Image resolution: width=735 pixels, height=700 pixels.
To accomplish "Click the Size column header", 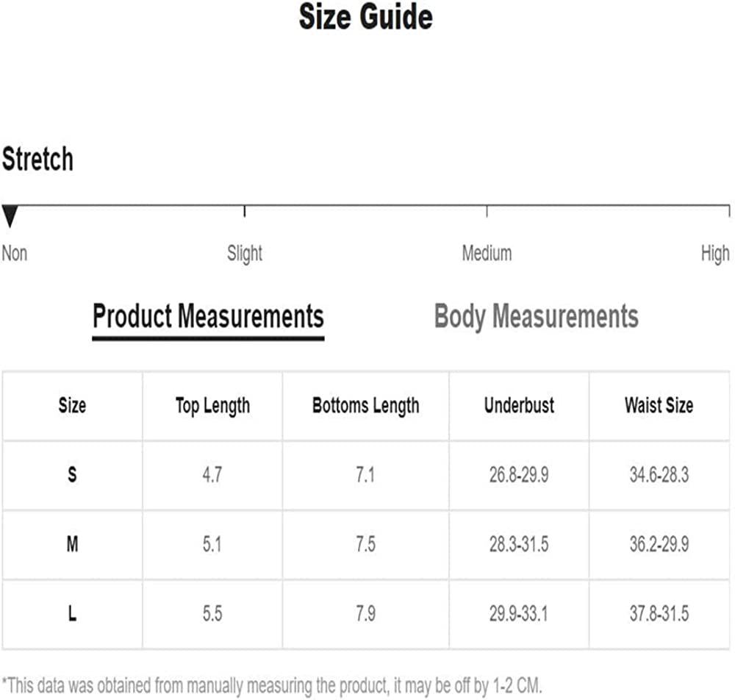I will pyautogui.click(x=72, y=405).
